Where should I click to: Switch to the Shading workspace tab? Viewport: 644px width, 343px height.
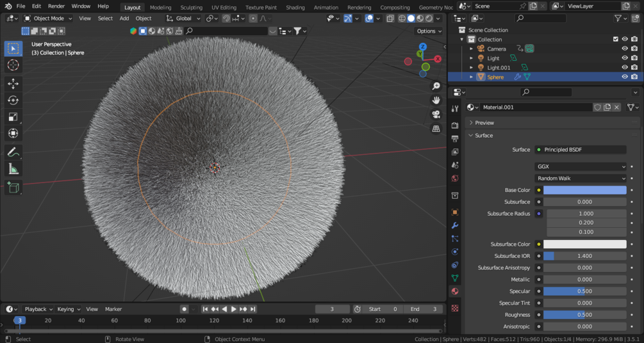[x=295, y=8]
